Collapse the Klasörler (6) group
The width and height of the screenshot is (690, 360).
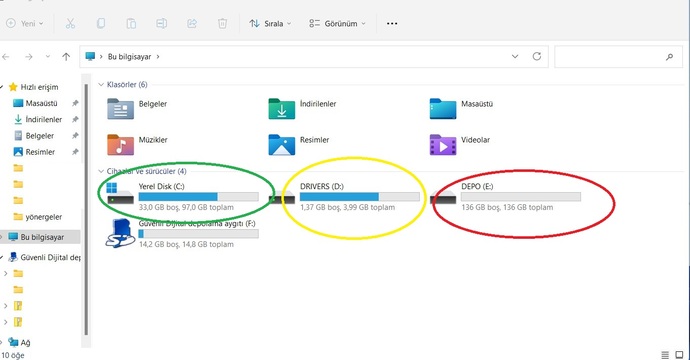(101, 84)
